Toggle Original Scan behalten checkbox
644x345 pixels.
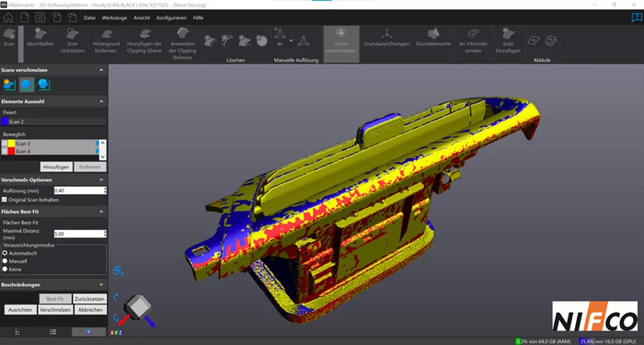click(5, 200)
